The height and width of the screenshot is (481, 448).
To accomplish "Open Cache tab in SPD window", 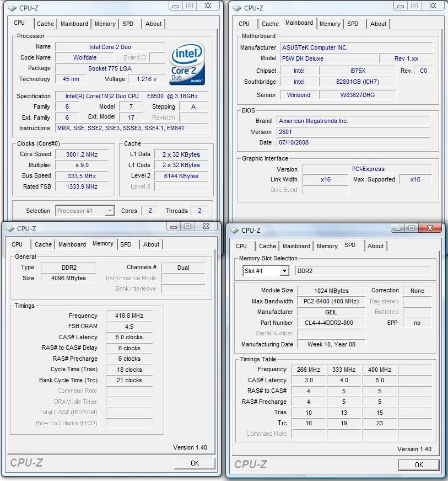I will coord(267,246).
